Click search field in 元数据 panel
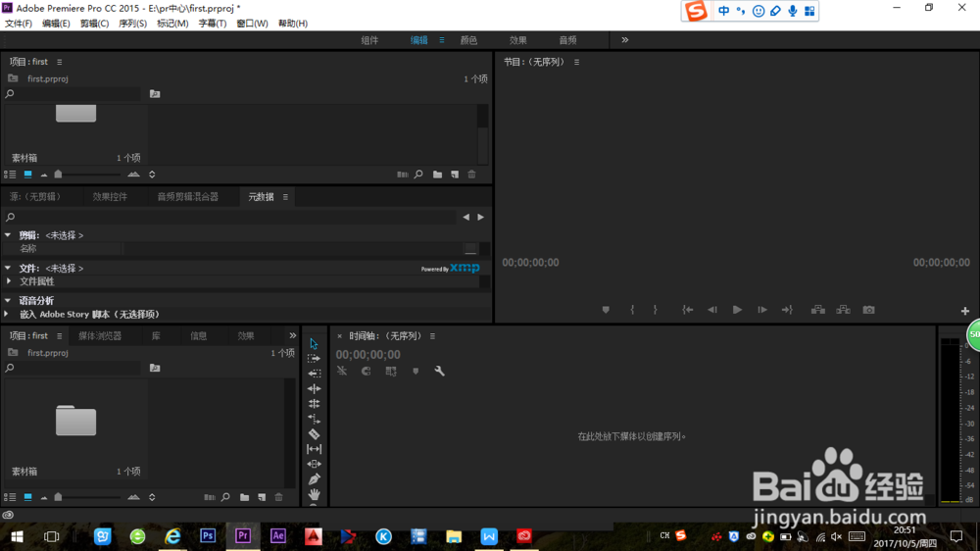This screenshot has width=980, height=551. click(x=236, y=217)
